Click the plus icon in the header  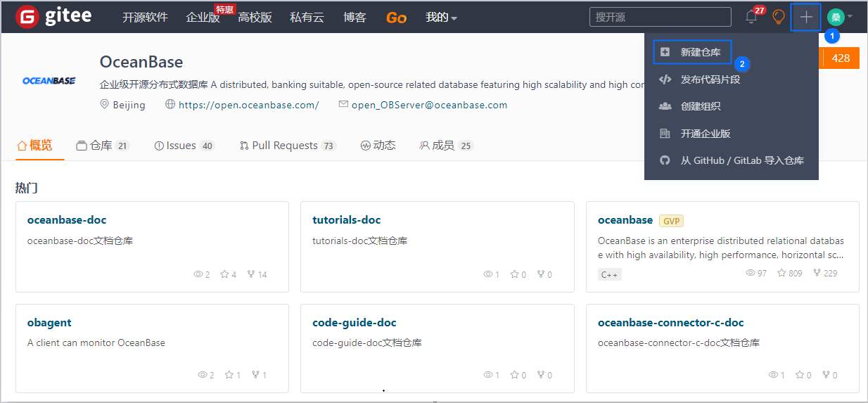click(806, 17)
